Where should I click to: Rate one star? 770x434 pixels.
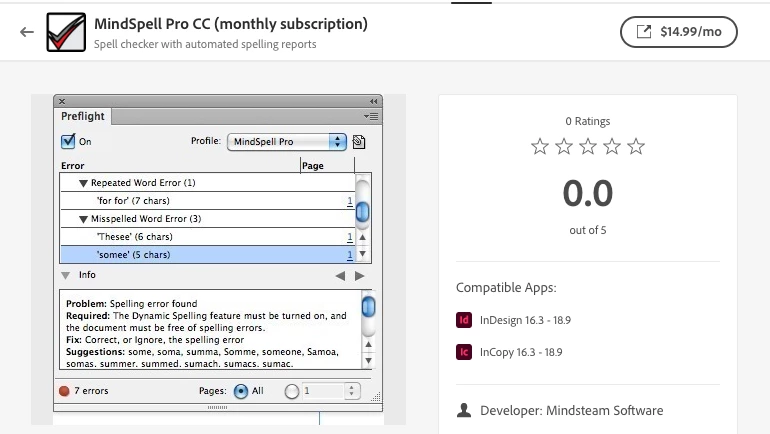pos(540,146)
